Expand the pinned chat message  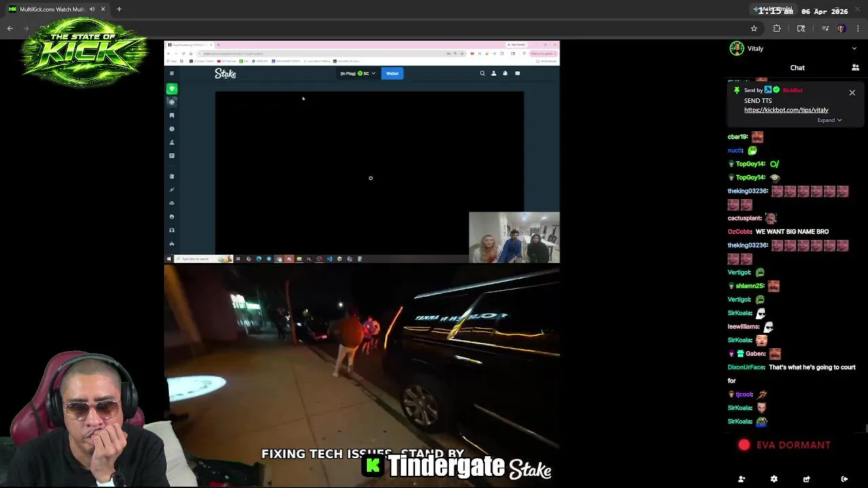pyautogui.click(x=829, y=120)
